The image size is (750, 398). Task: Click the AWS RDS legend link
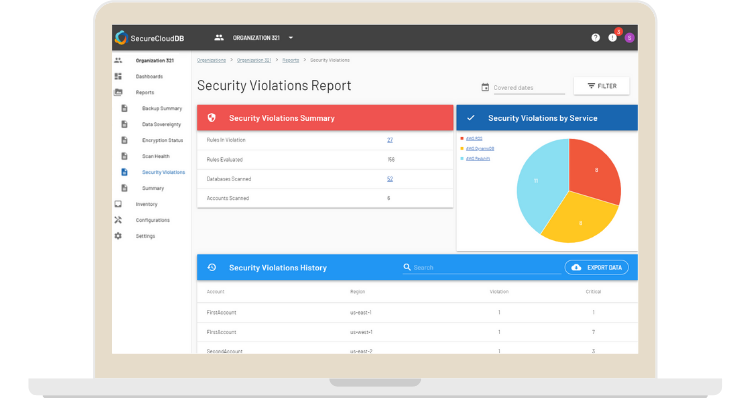coord(474,138)
